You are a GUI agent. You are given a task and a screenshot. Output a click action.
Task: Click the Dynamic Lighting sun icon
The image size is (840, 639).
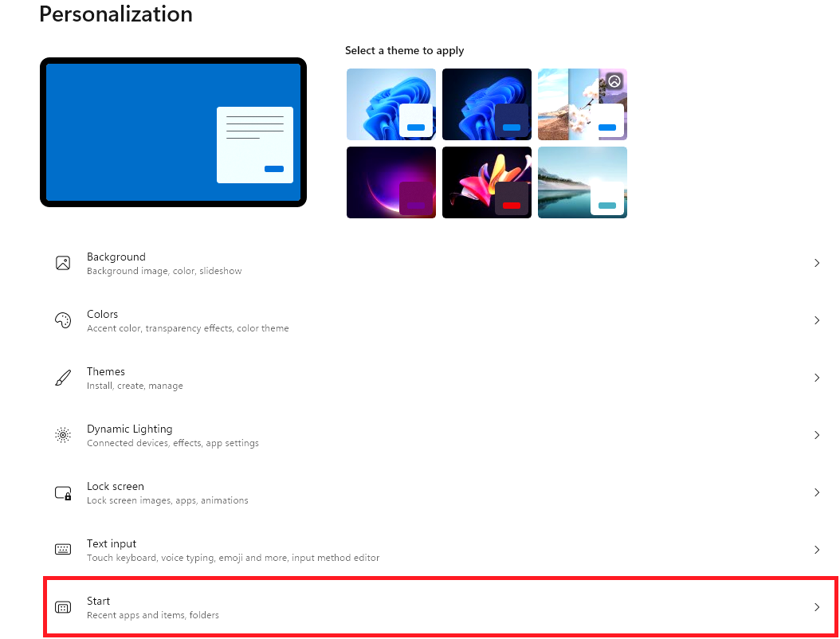coord(63,435)
